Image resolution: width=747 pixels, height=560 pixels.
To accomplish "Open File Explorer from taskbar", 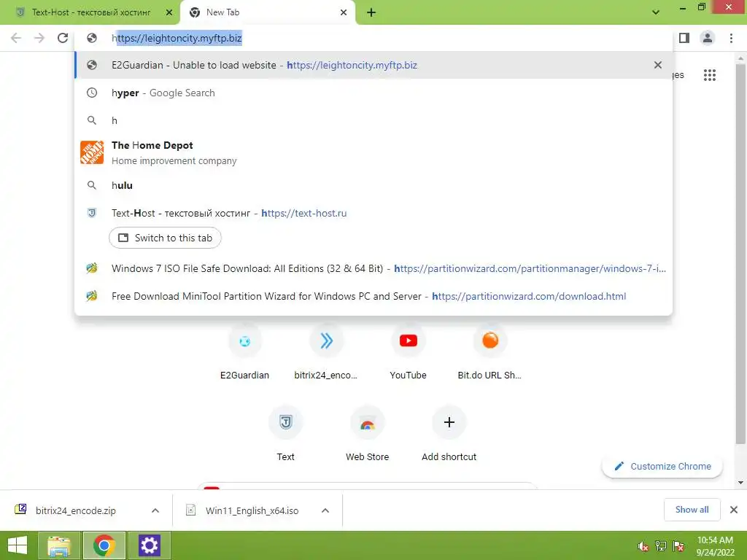I will [58, 545].
